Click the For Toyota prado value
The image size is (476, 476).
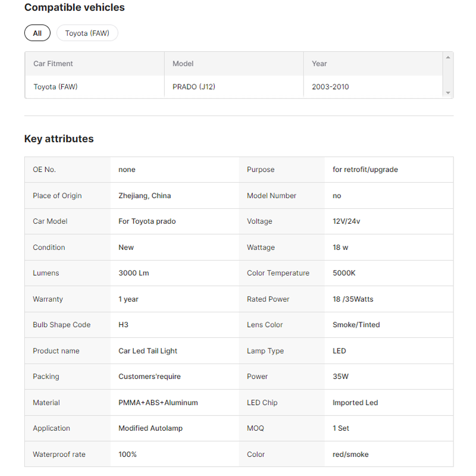coord(147,221)
